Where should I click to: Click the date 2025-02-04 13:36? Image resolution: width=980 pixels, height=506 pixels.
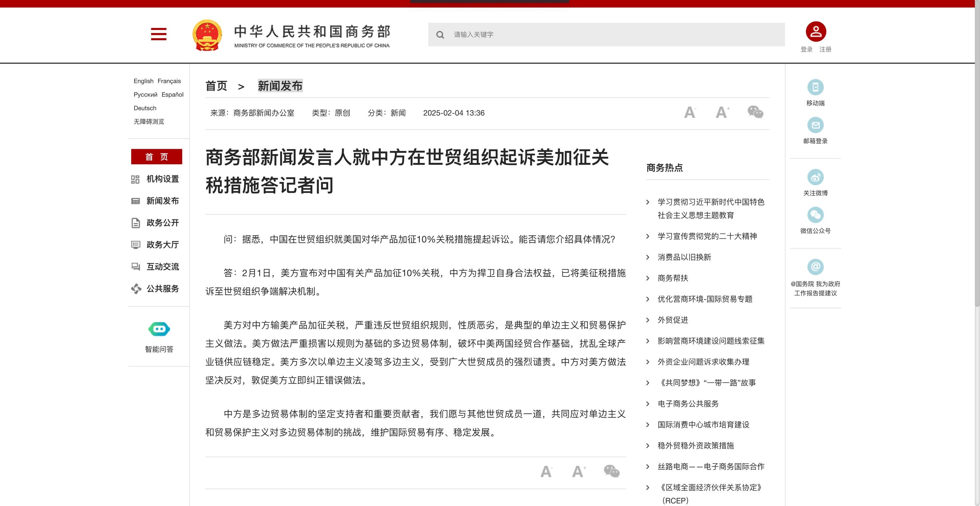(453, 113)
